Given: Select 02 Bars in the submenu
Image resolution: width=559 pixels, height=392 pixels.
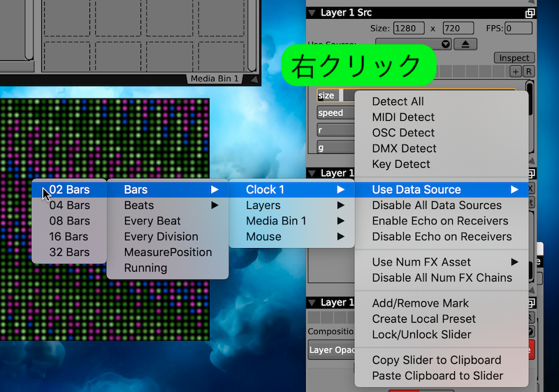Looking at the screenshot, I should (69, 189).
